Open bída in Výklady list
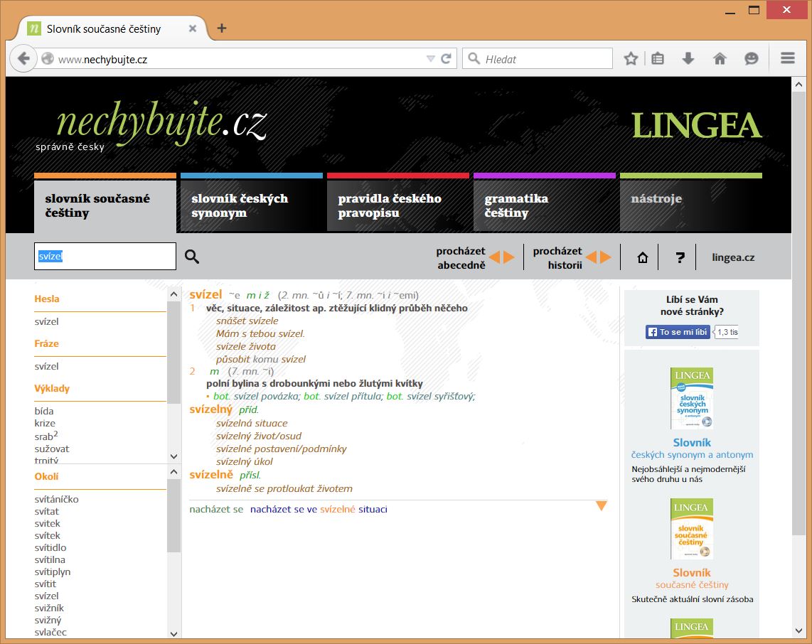The height and width of the screenshot is (644, 812). click(44, 411)
